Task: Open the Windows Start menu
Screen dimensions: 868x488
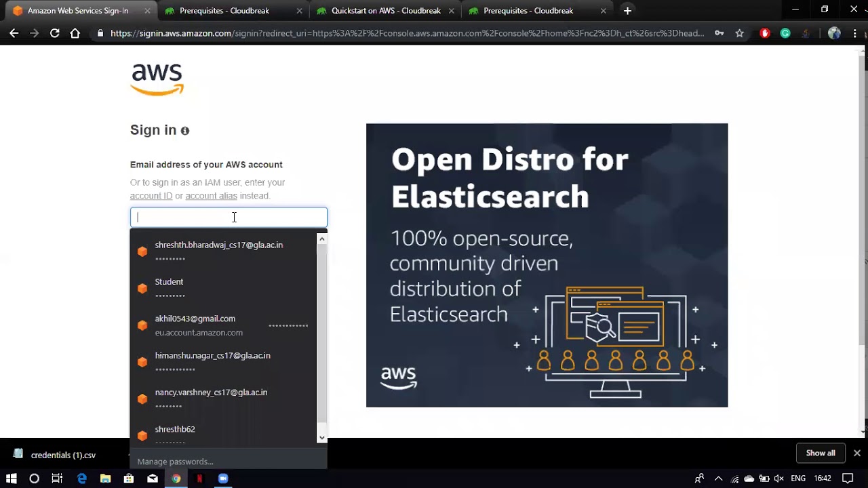Action: [x=12, y=479]
